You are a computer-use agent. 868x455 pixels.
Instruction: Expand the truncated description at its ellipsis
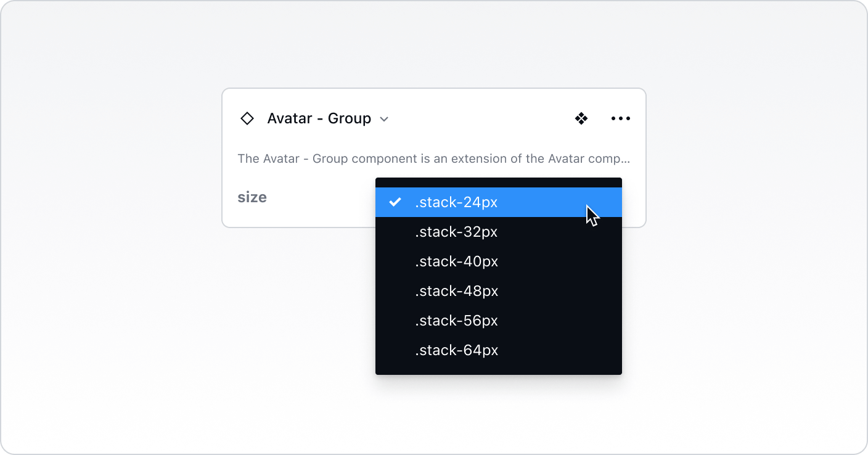[626, 159]
